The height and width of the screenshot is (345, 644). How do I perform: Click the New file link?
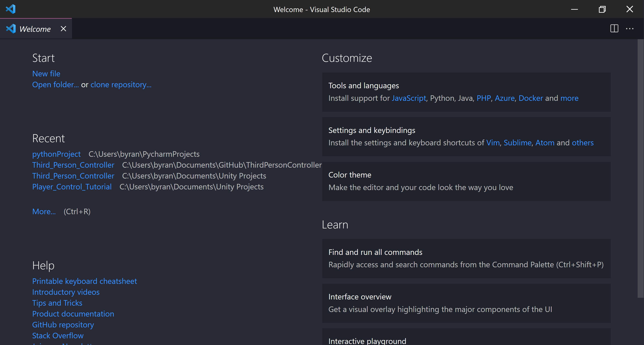[46, 74]
